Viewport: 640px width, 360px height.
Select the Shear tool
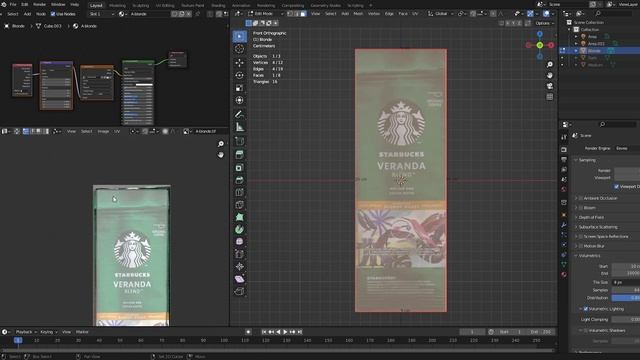coord(240,279)
